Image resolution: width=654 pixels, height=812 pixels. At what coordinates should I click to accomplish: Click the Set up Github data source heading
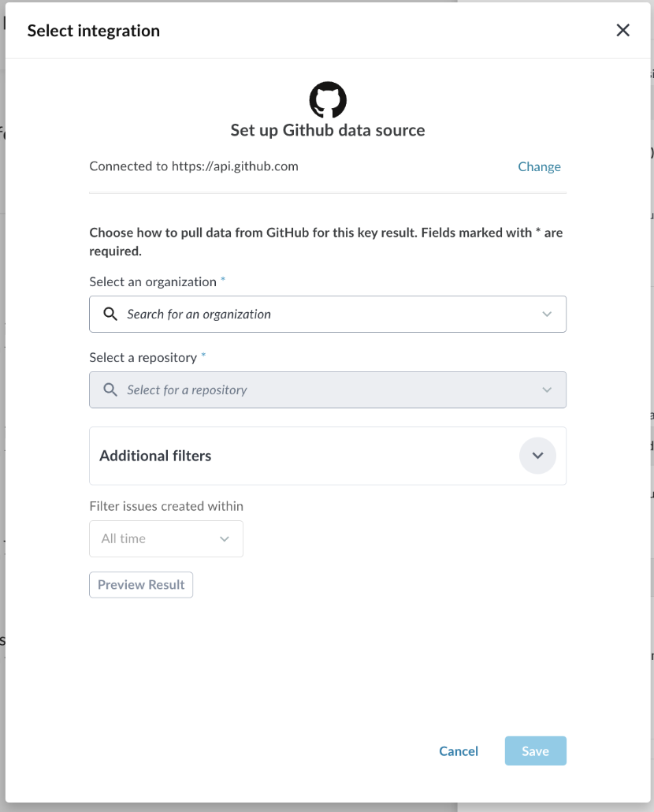tap(328, 130)
